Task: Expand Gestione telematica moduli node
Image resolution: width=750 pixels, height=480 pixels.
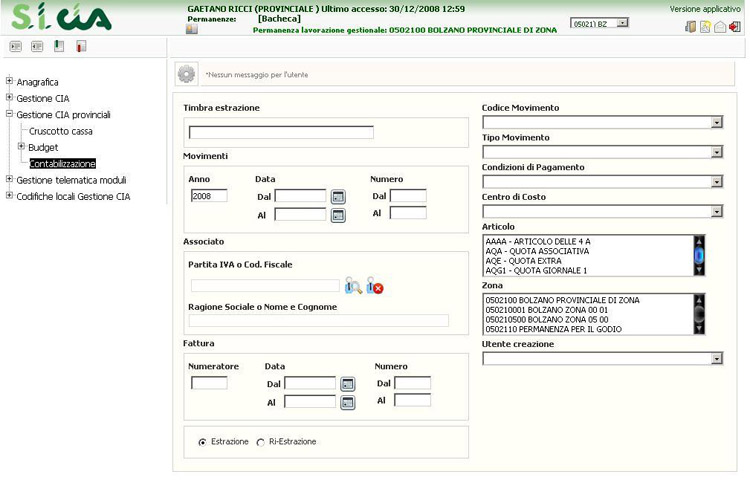Action: 9,179
